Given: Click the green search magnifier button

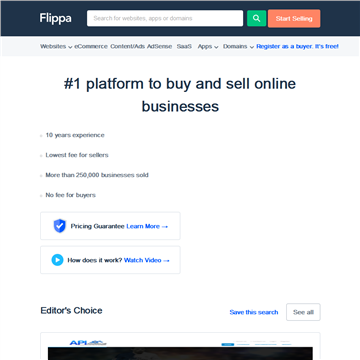Looking at the screenshot, I should pyautogui.click(x=256, y=18).
